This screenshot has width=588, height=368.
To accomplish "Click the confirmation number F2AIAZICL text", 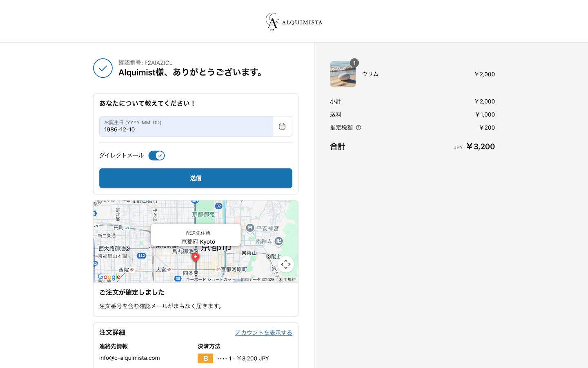I will 145,63.
